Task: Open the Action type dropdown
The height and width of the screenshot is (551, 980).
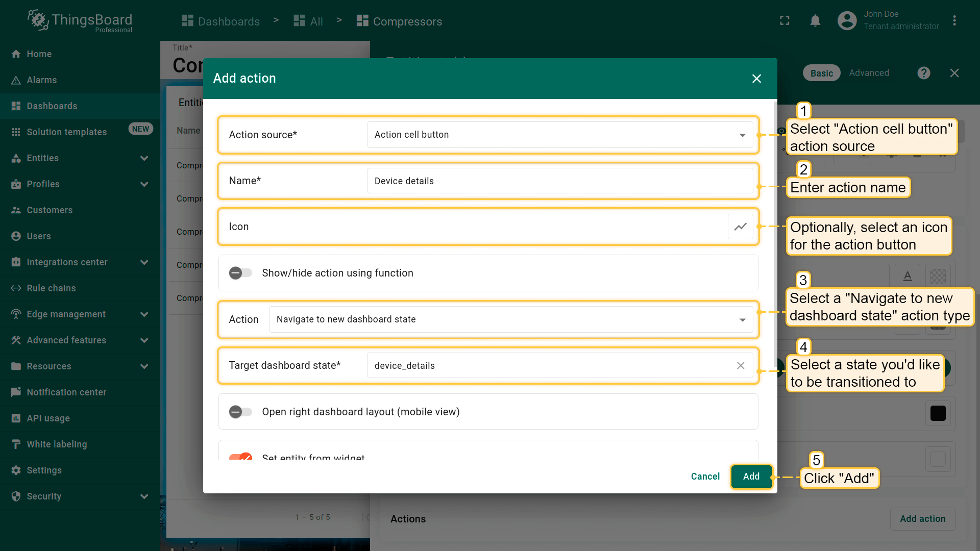Action: tap(510, 319)
